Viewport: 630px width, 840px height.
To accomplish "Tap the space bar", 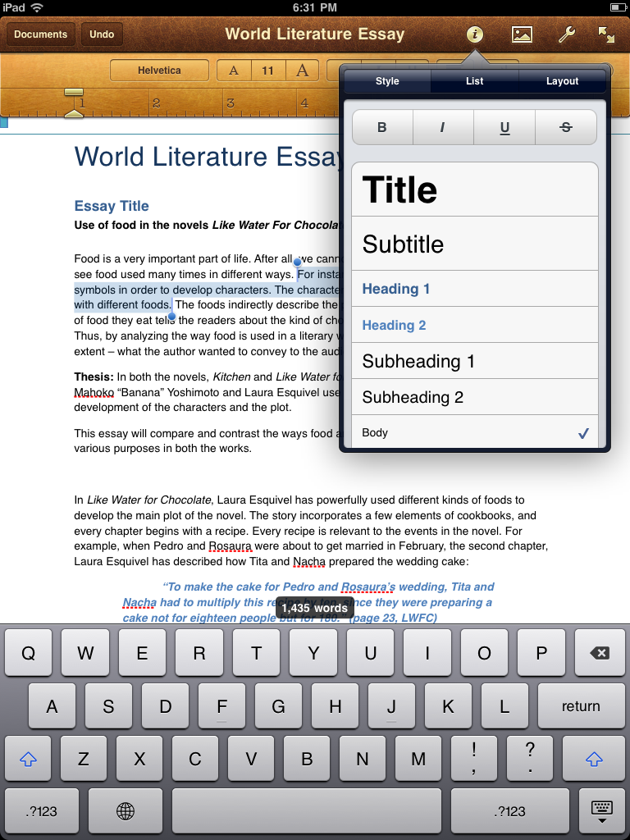I will [x=307, y=811].
